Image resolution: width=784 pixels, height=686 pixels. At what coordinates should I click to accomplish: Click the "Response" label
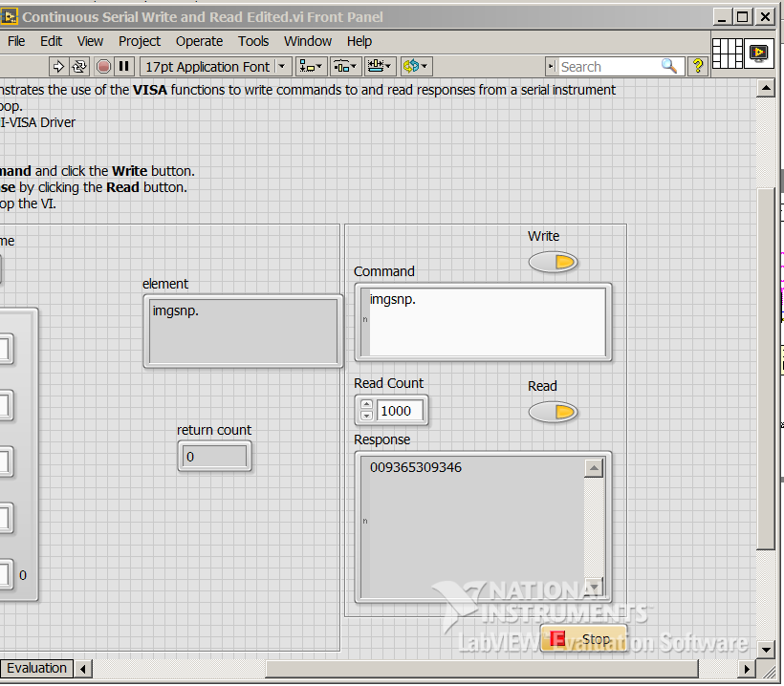click(x=382, y=439)
